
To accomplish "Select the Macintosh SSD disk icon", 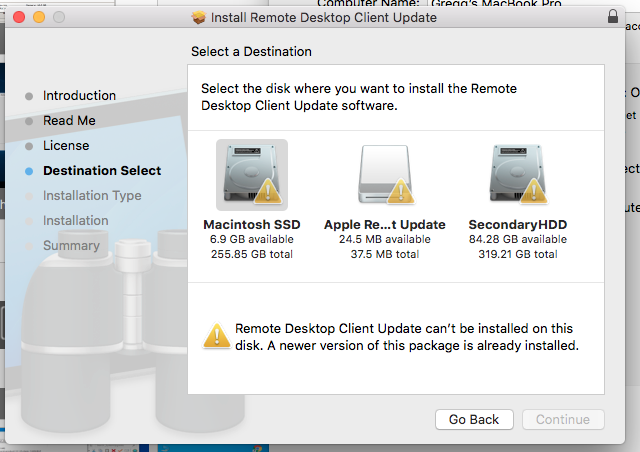I will coord(252,175).
